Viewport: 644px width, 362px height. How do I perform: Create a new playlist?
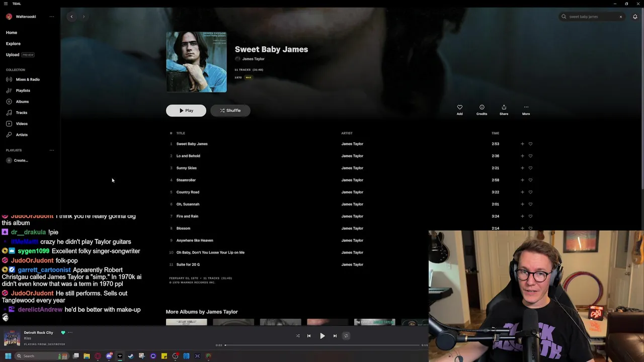17,160
